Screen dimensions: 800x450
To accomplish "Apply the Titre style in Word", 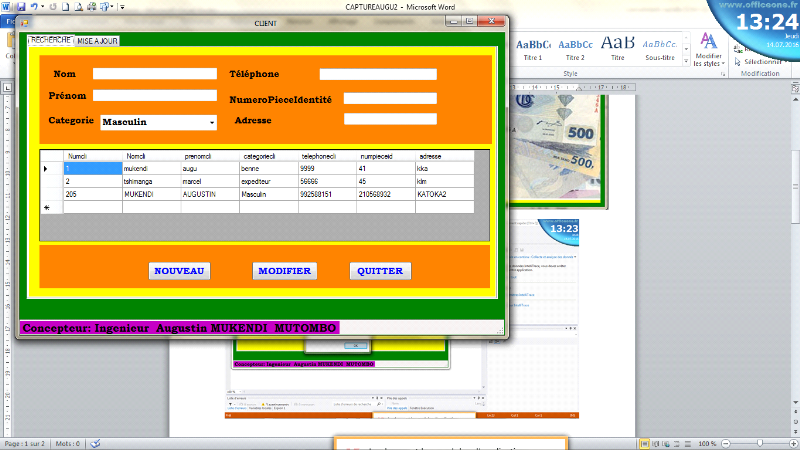I will [x=617, y=49].
